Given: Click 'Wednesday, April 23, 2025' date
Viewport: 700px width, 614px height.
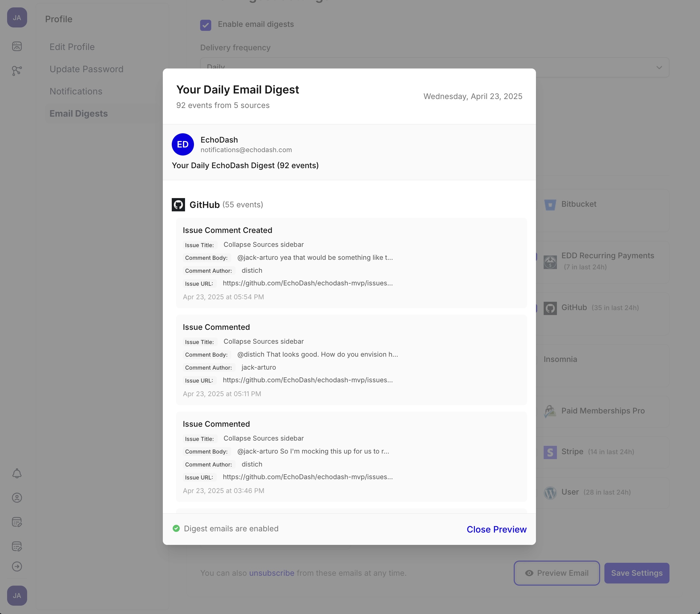Looking at the screenshot, I should pyautogui.click(x=473, y=96).
